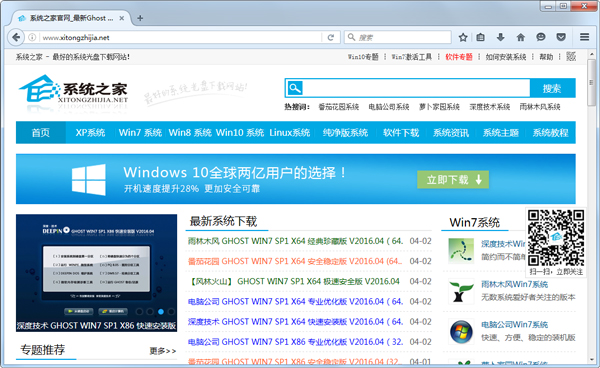Viewport: 600px width, 368px height.
Task: Click the small QR icon in the top bar
Action: [x=571, y=57]
